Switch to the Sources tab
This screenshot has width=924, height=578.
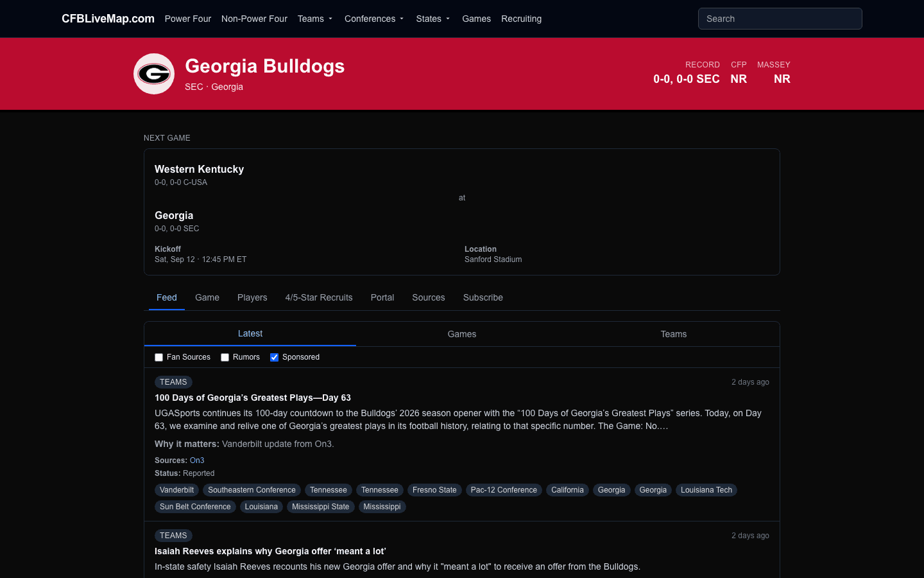coord(429,297)
